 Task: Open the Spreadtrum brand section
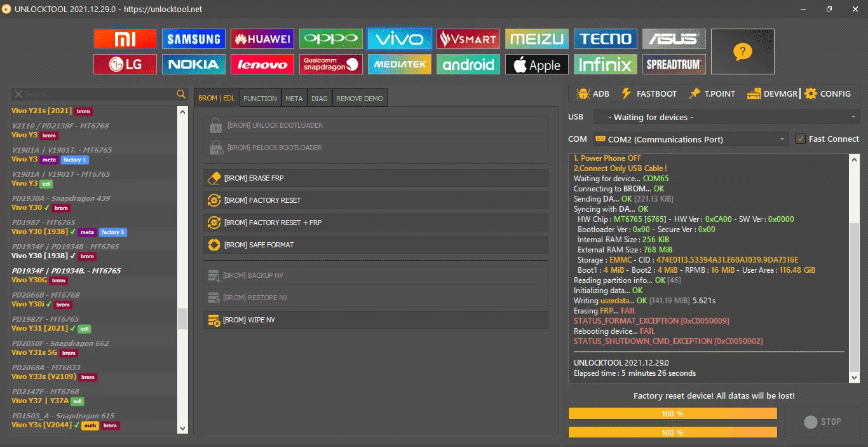pos(674,64)
